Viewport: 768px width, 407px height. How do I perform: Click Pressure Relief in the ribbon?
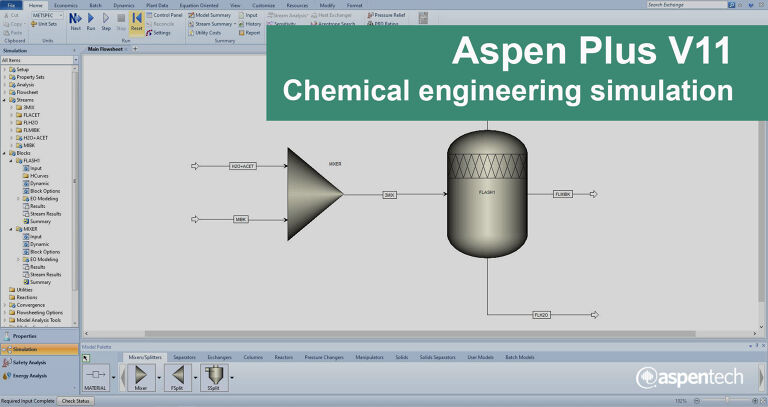pyautogui.click(x=386, y=15)
